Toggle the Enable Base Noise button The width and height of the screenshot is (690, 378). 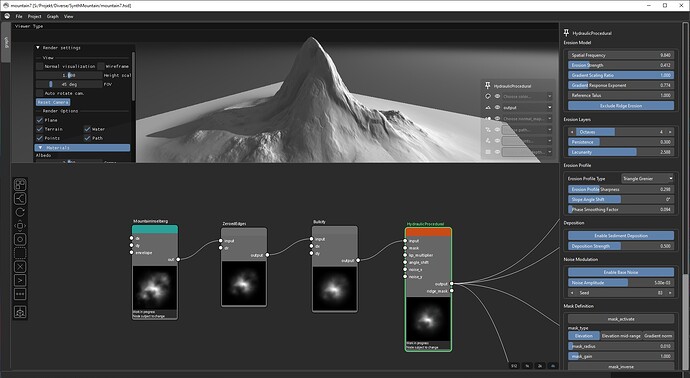pyautogui.click(x=621, y=272)
